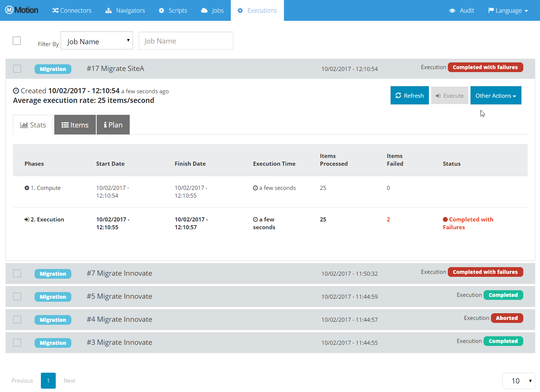The width and height of the screenshot is (540, 392).
Task: Click the Previous pagination link
Action: click(x=22, y=381)
